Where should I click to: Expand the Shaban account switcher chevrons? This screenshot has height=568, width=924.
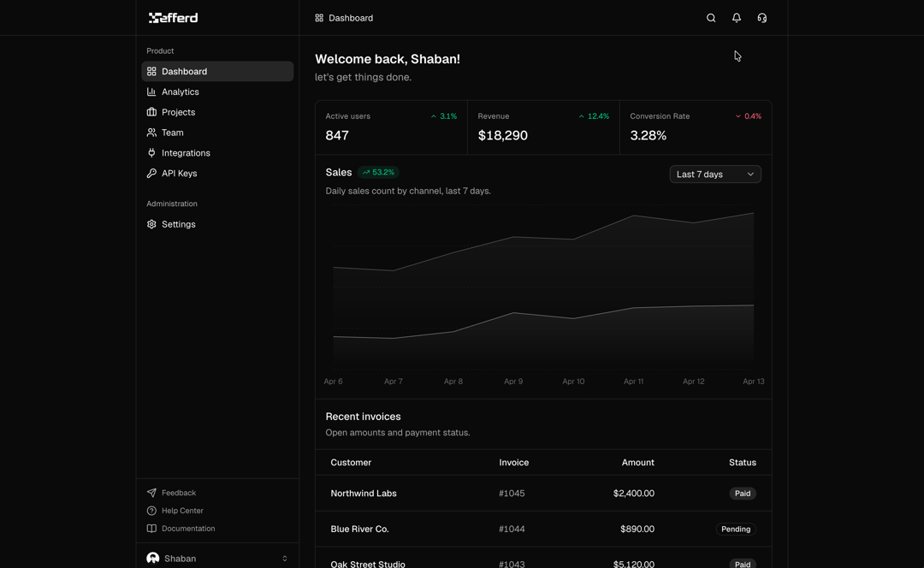click(285, 559)
